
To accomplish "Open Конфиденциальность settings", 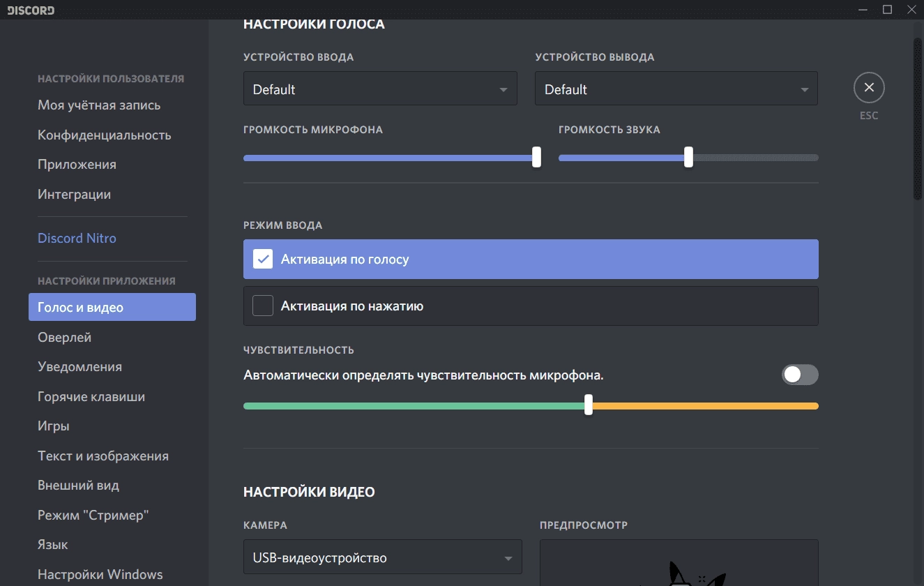I will (x=105, y=135).
